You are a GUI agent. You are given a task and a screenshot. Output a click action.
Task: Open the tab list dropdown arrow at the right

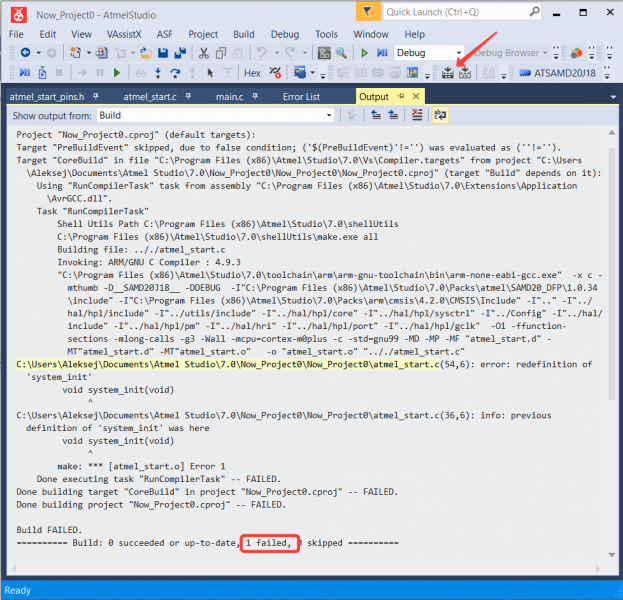click(x=613, y=97)
